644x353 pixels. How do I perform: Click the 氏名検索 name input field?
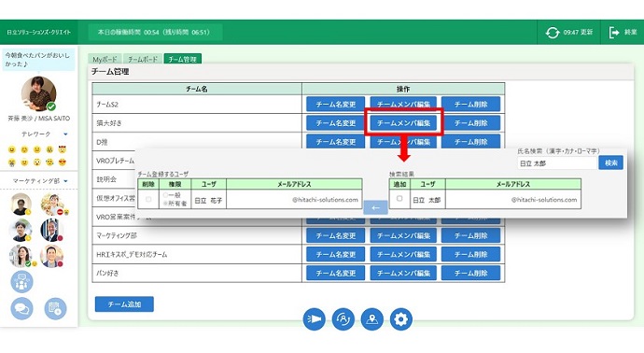(556, 163)
